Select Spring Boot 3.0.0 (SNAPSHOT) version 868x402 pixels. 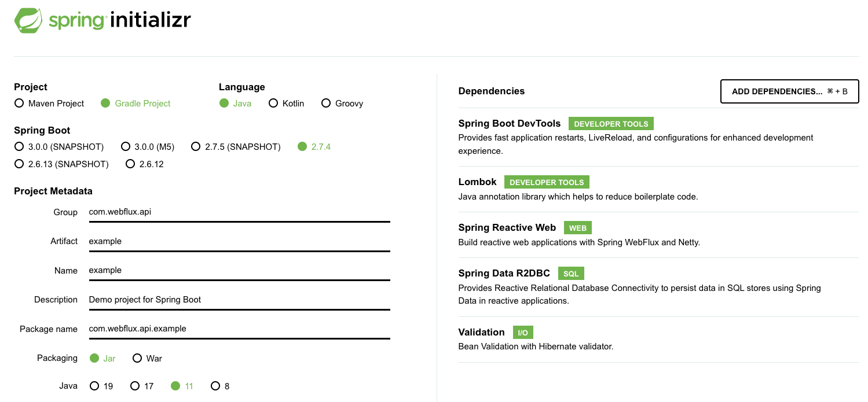point(59,147)
